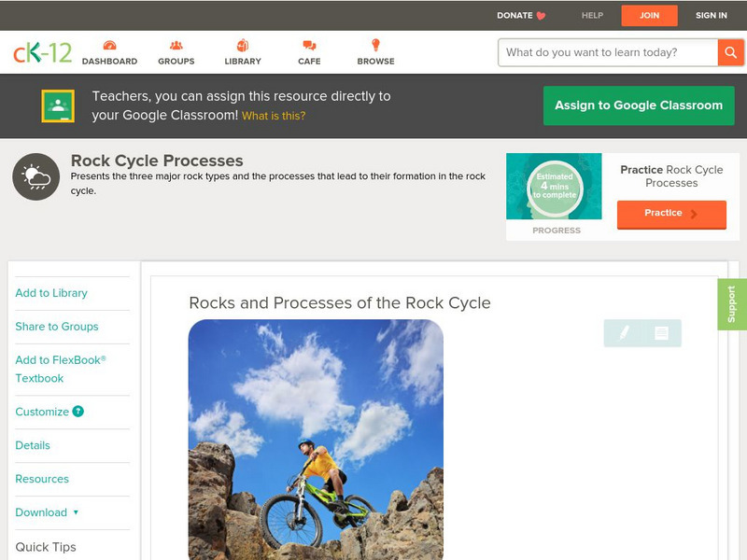Click the Sign In menu item
The image size is (747, 560).
[x=711, y=15]
